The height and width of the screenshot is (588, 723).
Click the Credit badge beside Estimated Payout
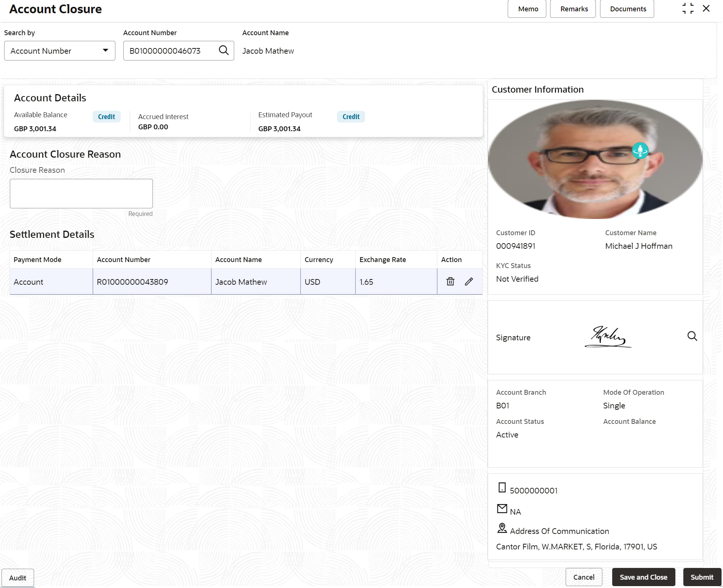click(351, 116)
